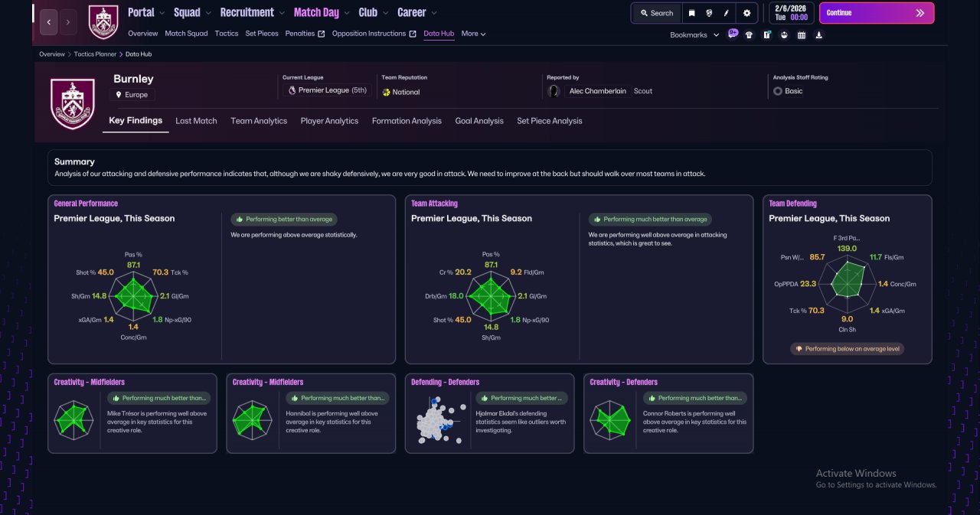Click the Tactics Planner breadcrumb link
The image size is (980, 515).
[x=96, y=54]
